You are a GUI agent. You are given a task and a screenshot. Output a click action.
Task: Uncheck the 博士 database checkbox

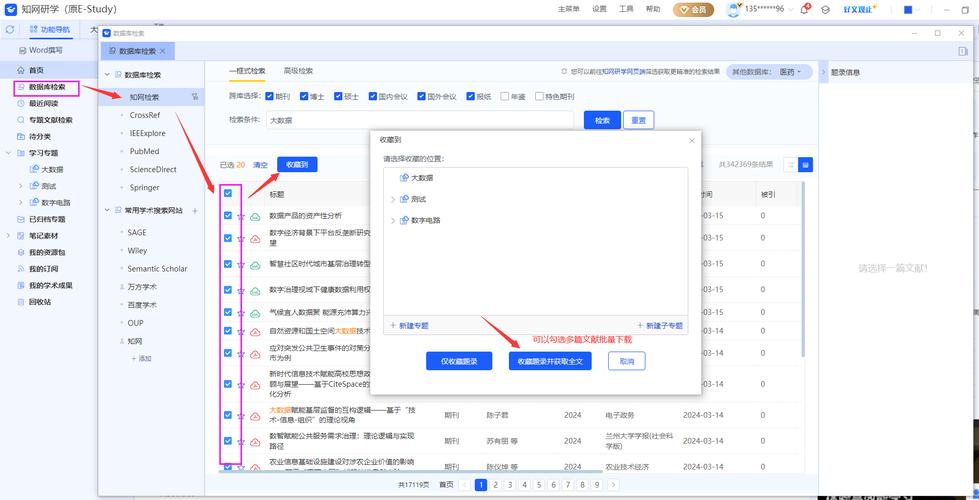coord(304,96)
